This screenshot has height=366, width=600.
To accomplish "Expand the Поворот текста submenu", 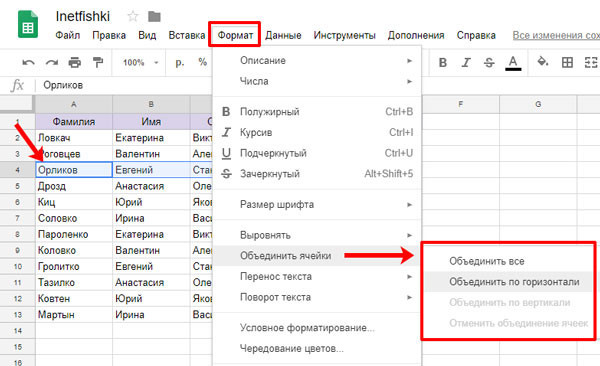I will (317, 297).
